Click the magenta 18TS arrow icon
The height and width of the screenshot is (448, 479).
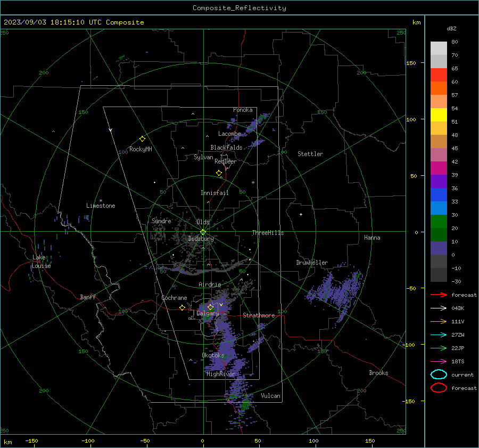[x=439, y=362]
